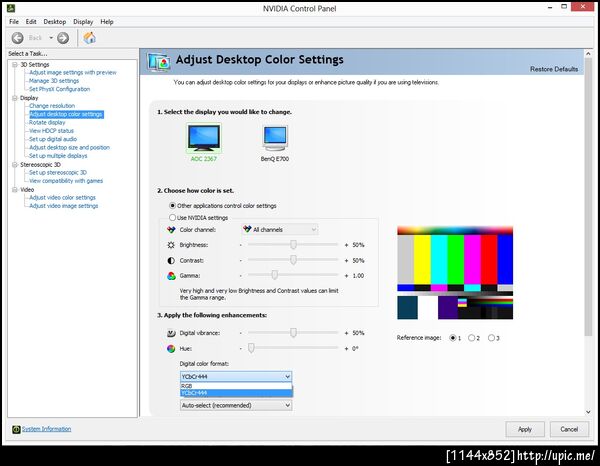Image resolution: width=600 pixels, height=466 pixels.
Task: Click the Forward arrow toolbar icon
Action: coord(63,38)
